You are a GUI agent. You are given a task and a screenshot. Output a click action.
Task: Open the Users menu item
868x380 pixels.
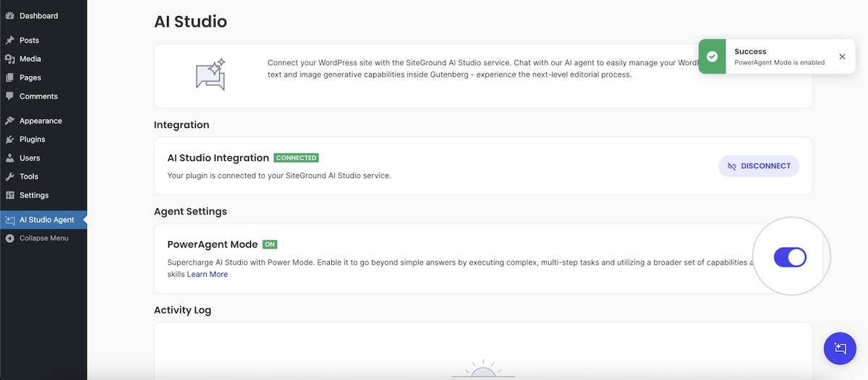click(43, 158)
